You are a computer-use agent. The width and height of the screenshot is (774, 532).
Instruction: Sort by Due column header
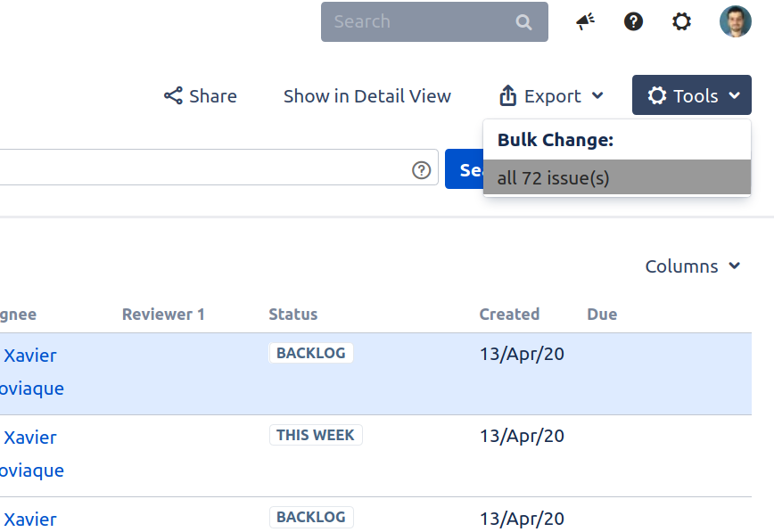pos(602,315)
